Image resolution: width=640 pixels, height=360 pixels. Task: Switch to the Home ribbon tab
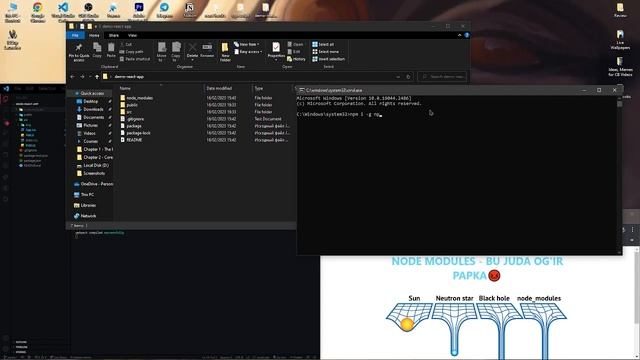coord(94,36)
